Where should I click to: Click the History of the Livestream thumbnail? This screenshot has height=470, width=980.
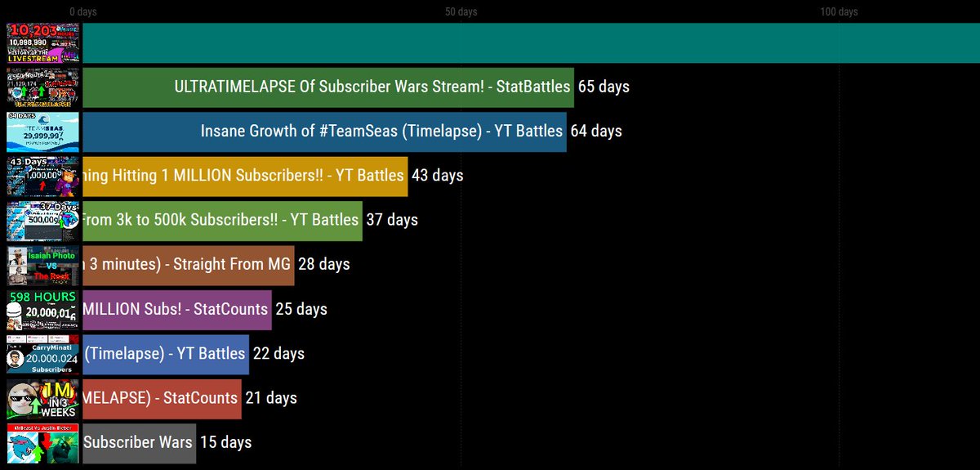[43, 43]
